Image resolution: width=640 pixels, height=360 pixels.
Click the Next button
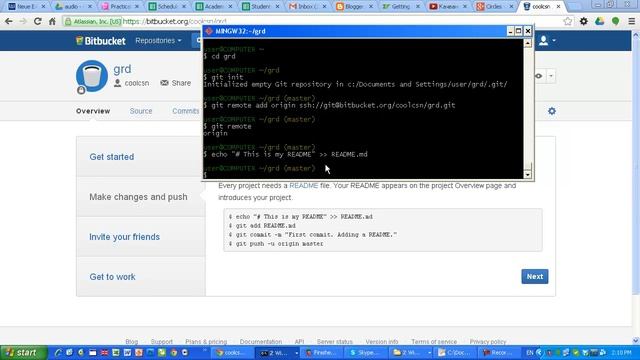535,276
